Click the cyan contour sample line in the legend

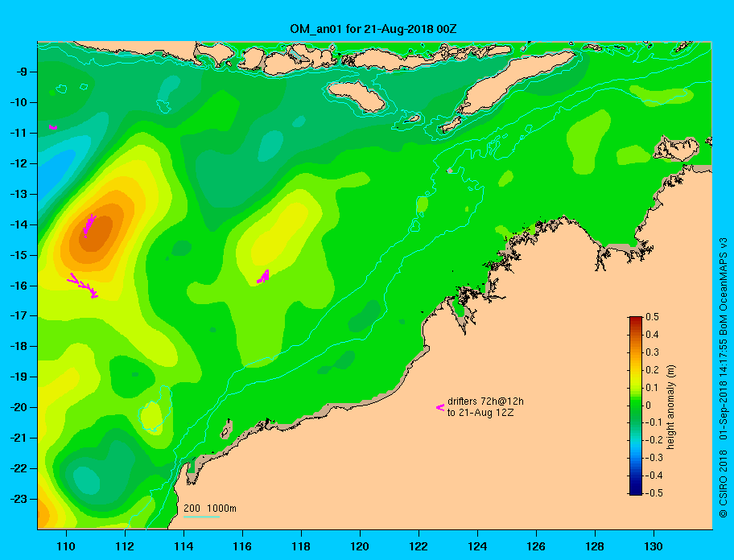point(201,517)
